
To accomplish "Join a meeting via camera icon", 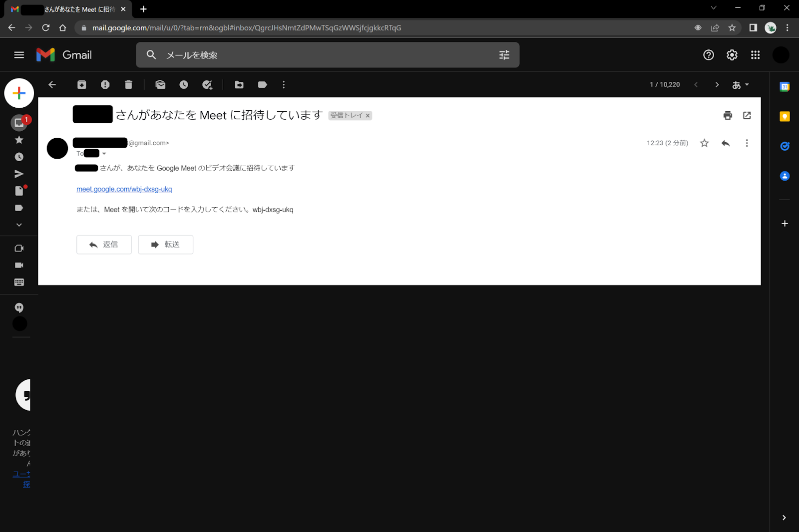I will [x=19, y=265].
